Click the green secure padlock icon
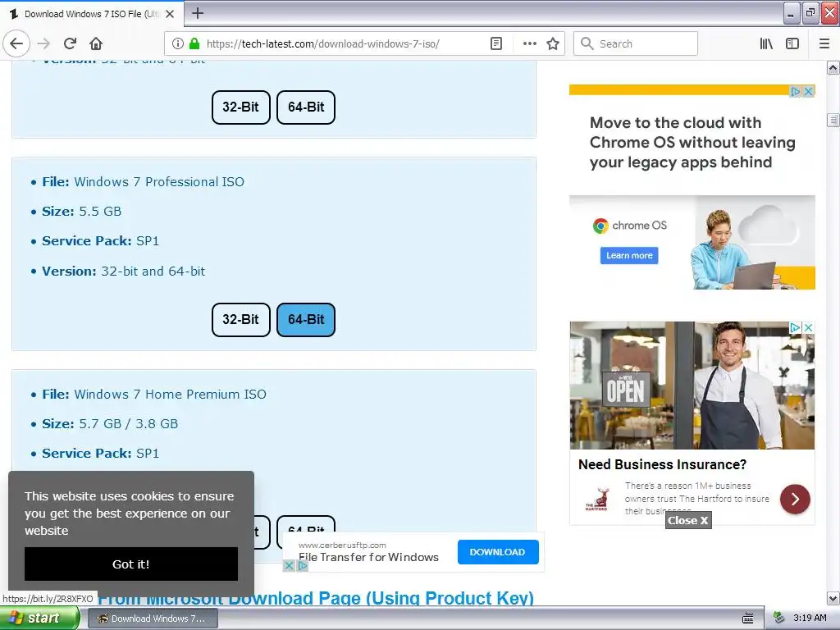The height and width of the screenshot is (630, 840). [194, 43]
